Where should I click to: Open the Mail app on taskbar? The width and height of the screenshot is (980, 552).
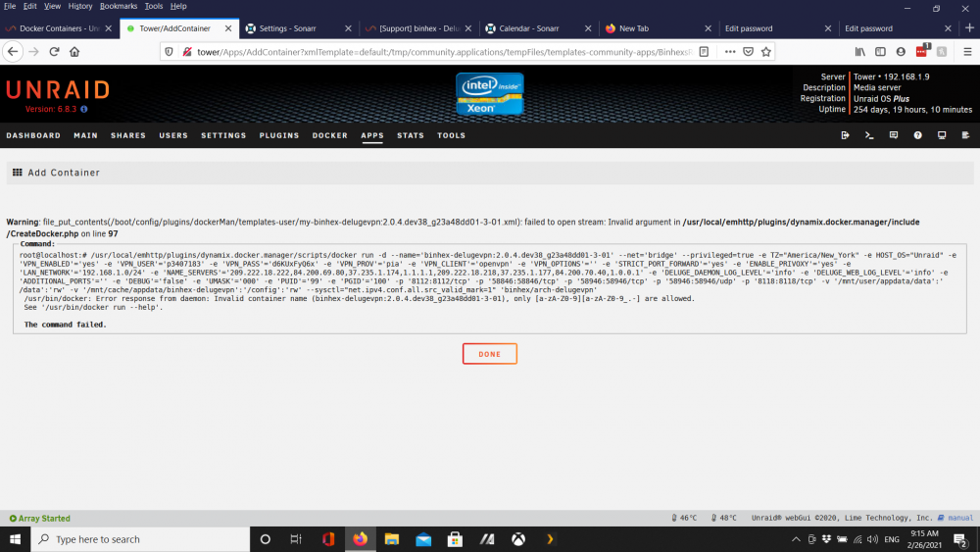pos(423,539)
